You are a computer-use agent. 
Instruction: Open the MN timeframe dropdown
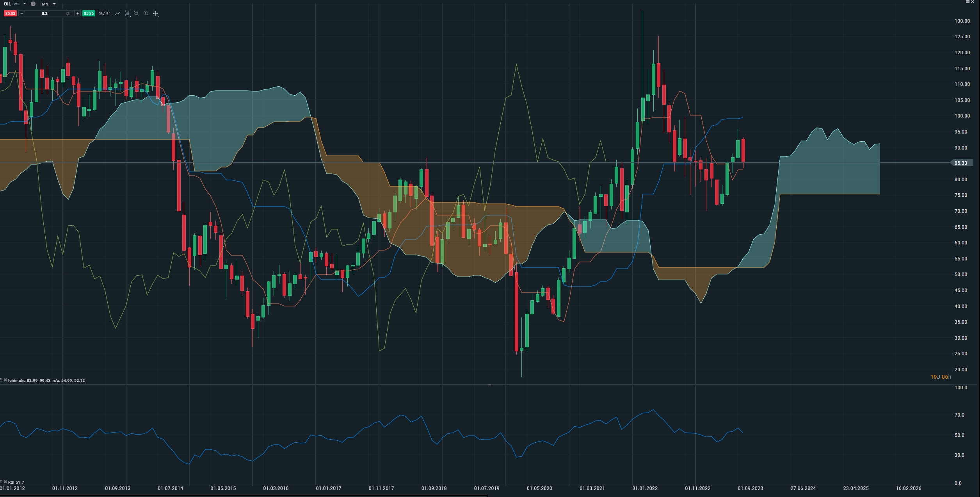click(x=49, y=4)
